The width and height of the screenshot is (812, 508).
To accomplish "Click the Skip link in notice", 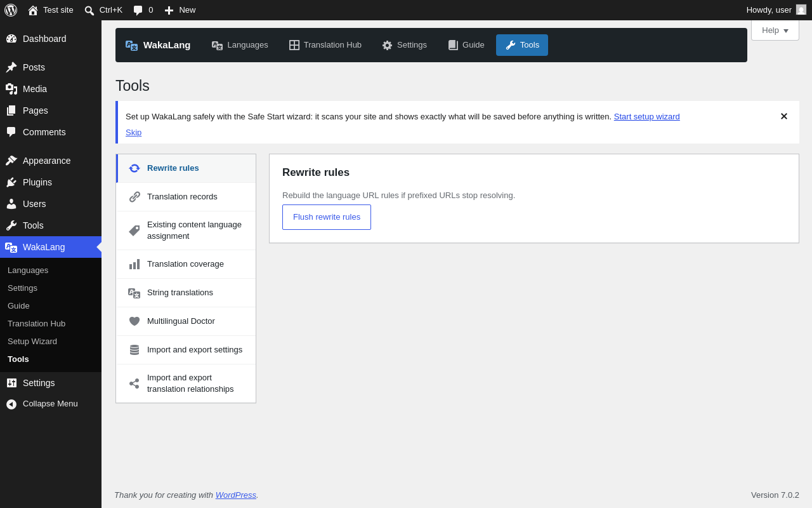I will [134, 133].
